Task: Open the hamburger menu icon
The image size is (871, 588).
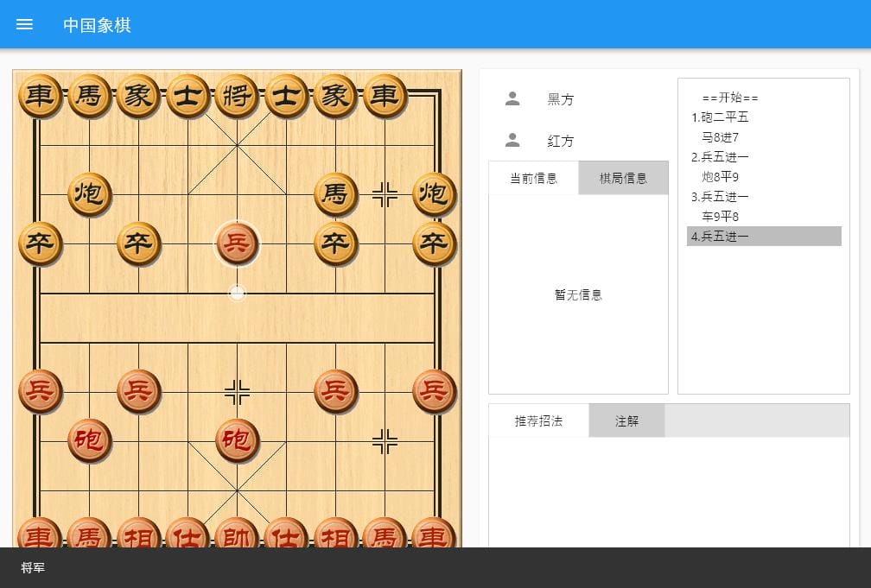Action: tap(24, 24)
